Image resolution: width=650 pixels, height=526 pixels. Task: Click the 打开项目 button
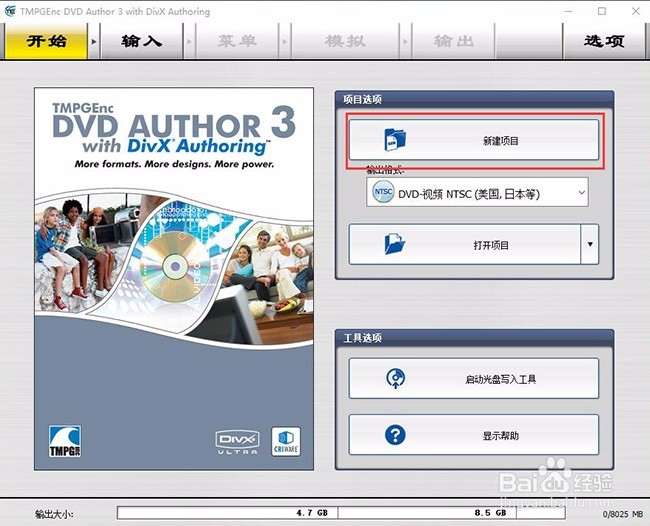[x=465, y=245]
